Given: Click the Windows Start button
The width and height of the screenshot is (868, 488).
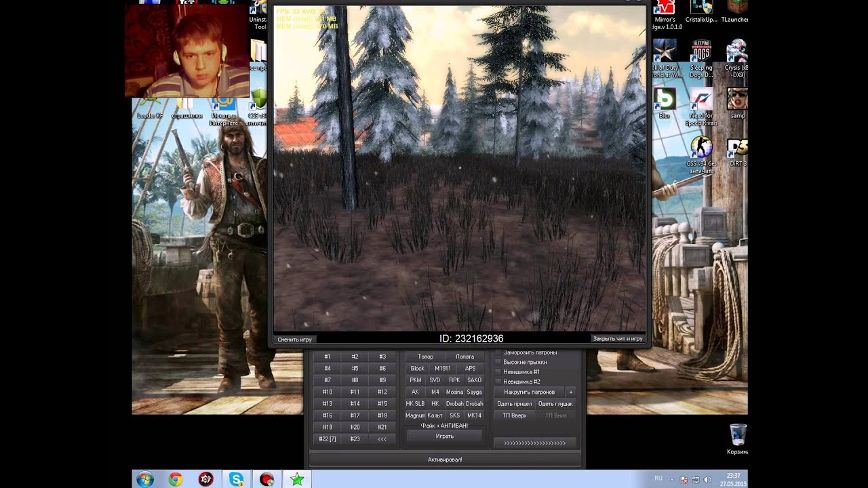Looking at the screenshot, I should click(144, 479).
